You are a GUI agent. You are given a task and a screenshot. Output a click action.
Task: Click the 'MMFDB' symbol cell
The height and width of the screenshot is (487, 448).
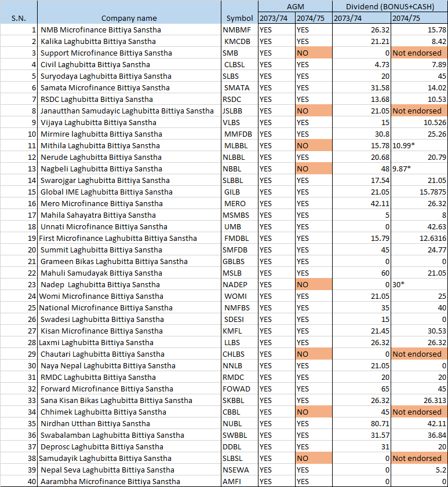coord(239,134)
